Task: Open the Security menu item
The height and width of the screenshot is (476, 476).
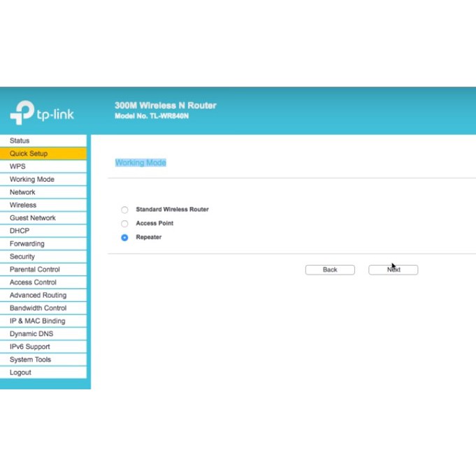Action: pos(22,257)
